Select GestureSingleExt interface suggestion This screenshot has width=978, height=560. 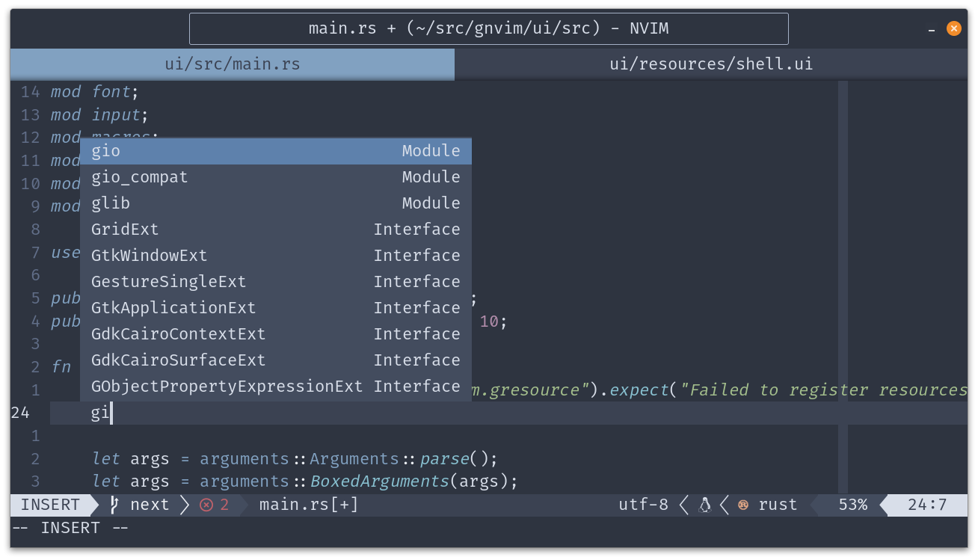pos(275,282)
